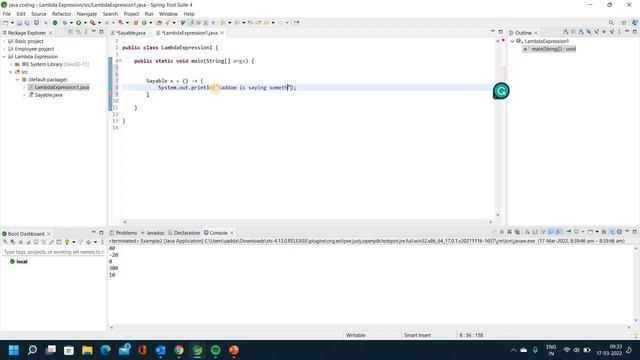Click the Debug bug toolbar icon
640x360 pixels.
[x=64, y=23]
